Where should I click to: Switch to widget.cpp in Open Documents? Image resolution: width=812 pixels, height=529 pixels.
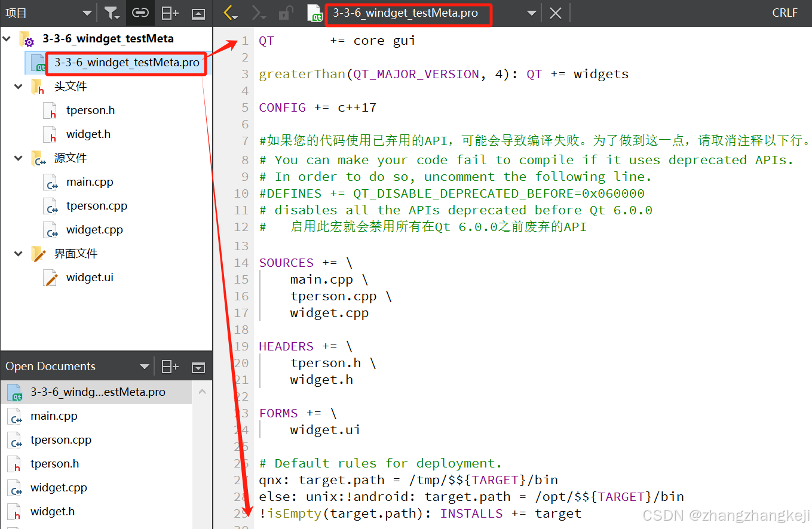(x=97, y=488)
